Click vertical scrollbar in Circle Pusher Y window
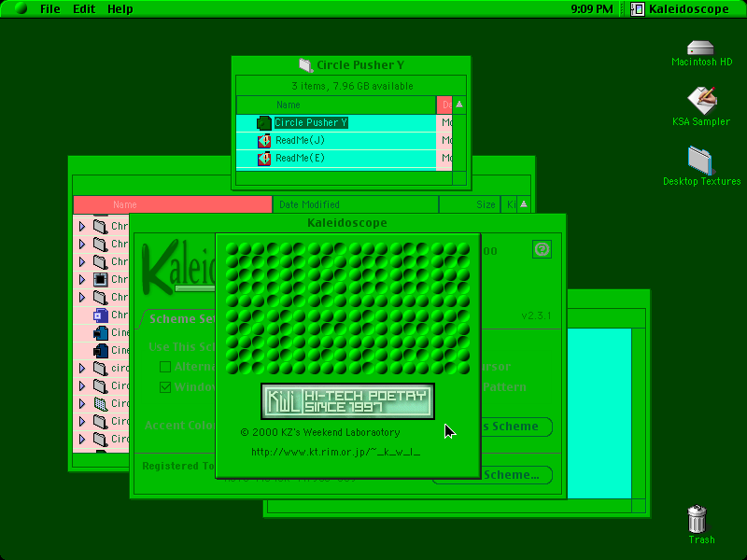Screen dimensions: 747x560 coord(459,143)
